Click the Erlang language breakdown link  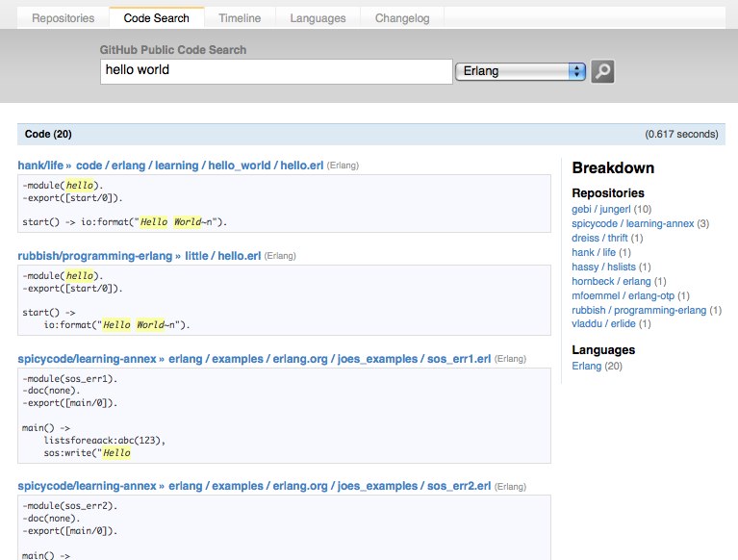click(x=586, y=366)
